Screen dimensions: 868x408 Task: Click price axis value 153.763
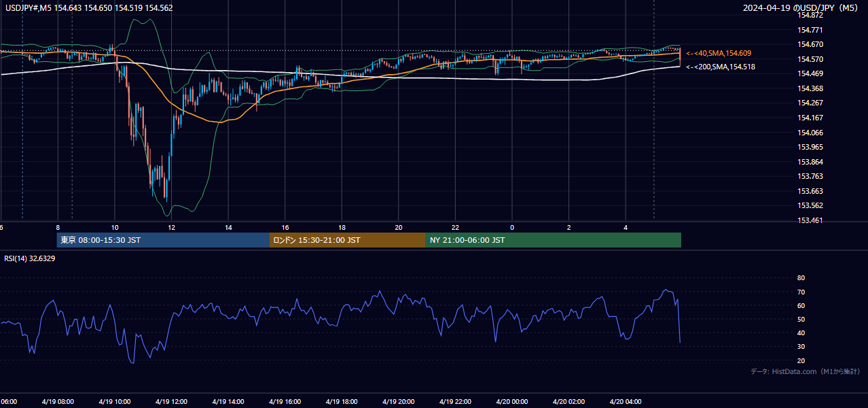[x=811, y=176]
